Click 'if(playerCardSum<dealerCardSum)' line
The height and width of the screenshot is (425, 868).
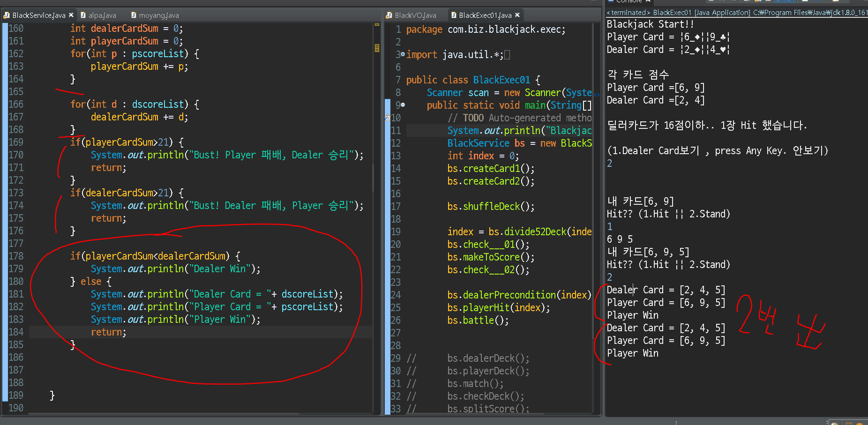pos(155,256)
